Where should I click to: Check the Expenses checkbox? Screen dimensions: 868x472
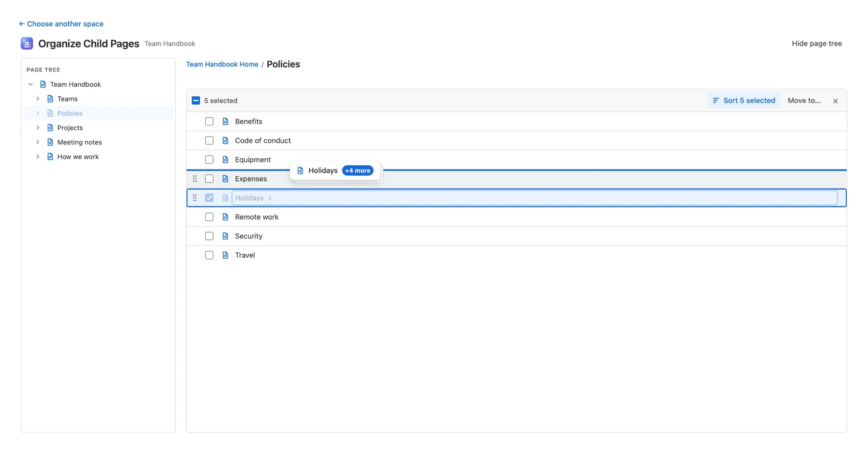[209, 179]
